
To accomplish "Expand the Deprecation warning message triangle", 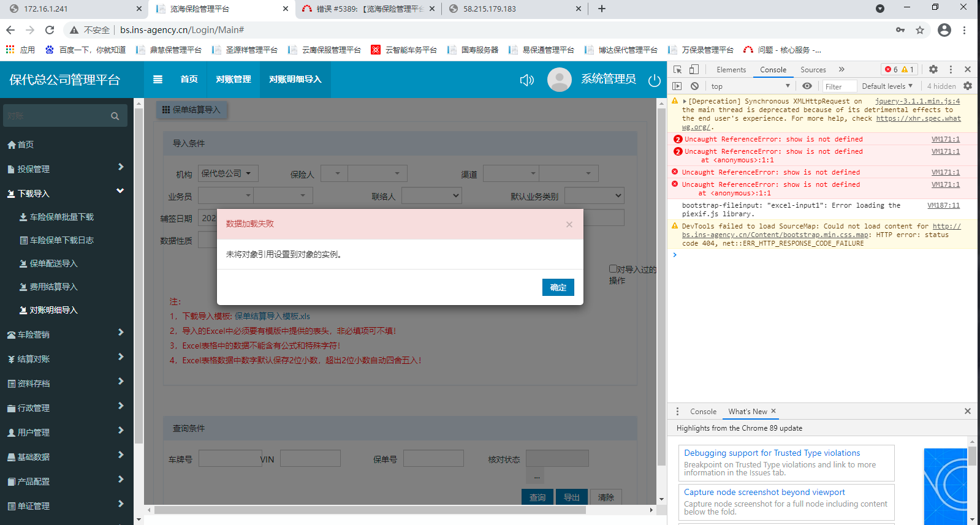I will [685, 102].
